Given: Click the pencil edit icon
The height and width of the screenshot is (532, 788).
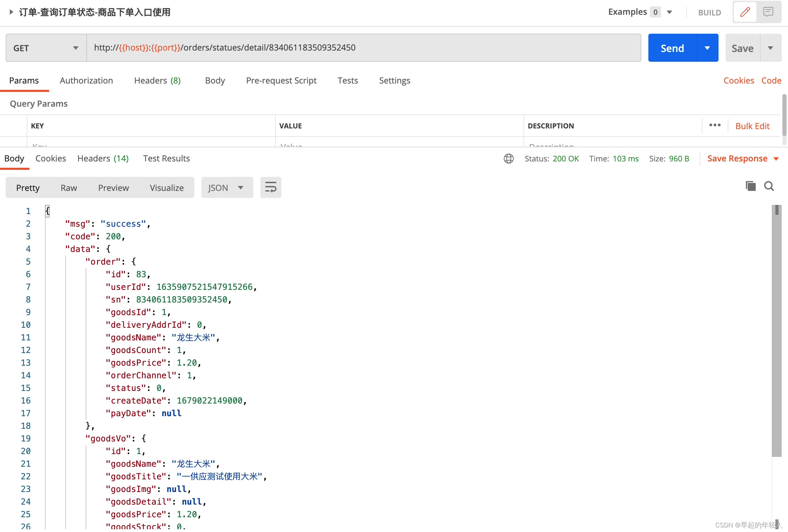Looking at the screenshot, I should point(745,12).
